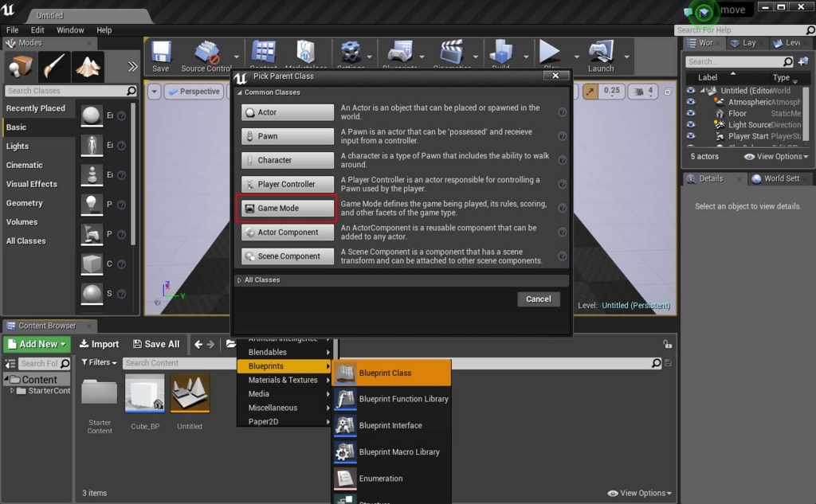Open the Marketplace toolbar icon
The height and width of the screenshot is (504, 816).
pos(306,54)
